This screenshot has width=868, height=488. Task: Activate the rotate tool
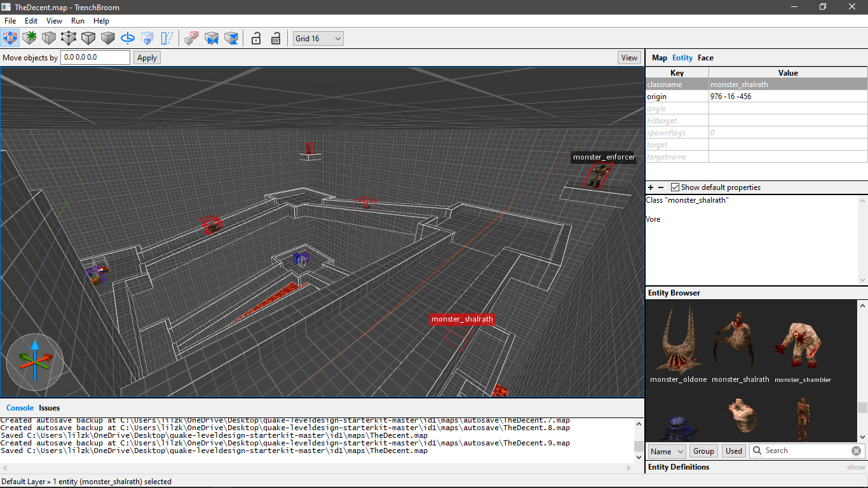click(x=128, y=38)
